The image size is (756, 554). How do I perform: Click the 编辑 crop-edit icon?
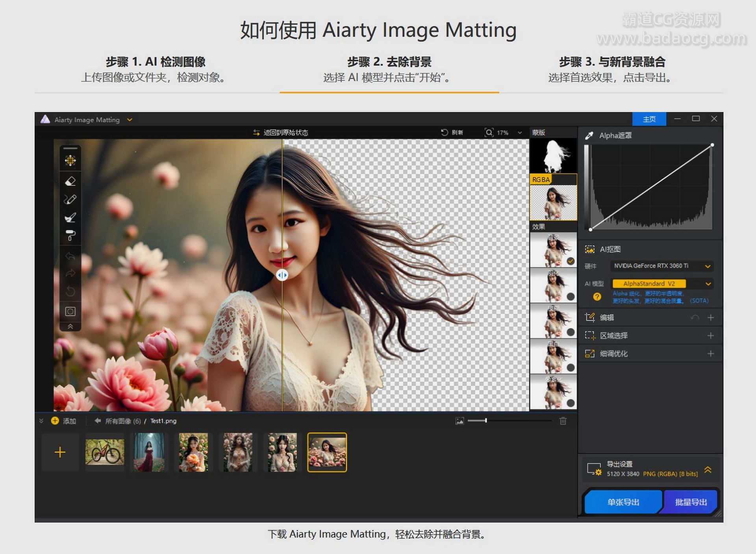click(589, 317)
